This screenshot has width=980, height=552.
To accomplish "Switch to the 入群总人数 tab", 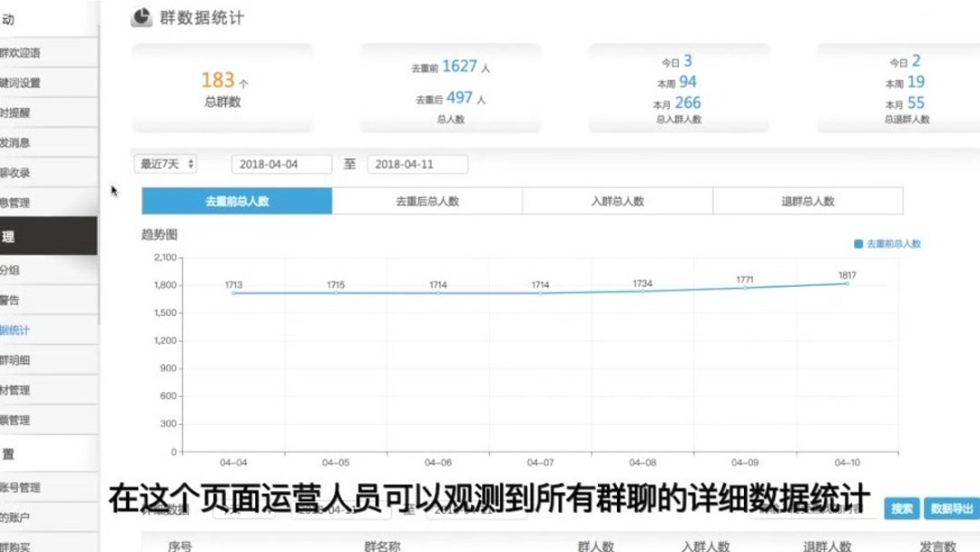I will [x=617, y=201].
